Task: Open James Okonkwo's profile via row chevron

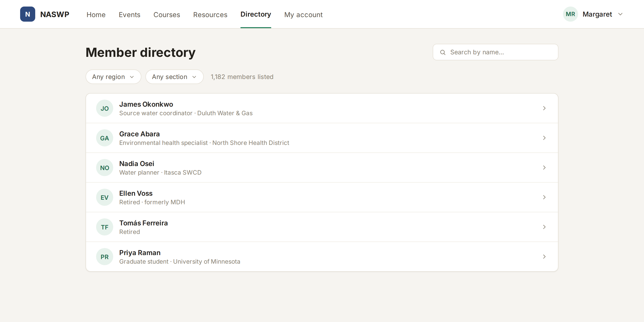Action: point(544,108)
